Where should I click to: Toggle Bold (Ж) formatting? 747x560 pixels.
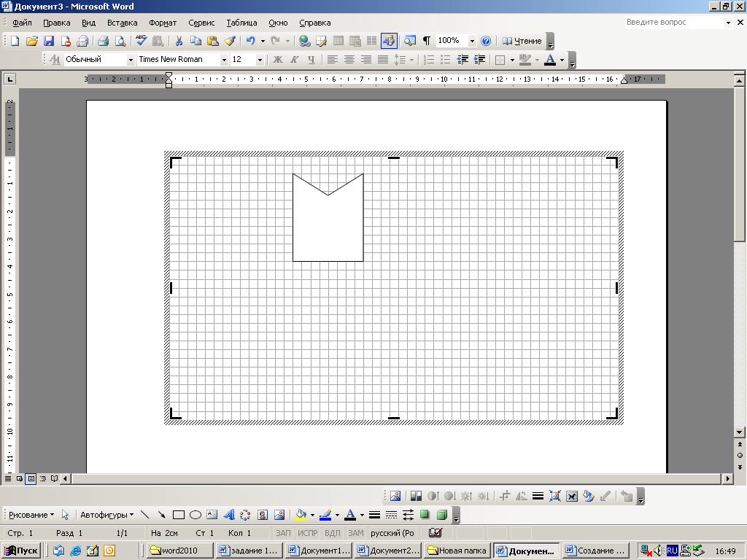tap(277, 60)
